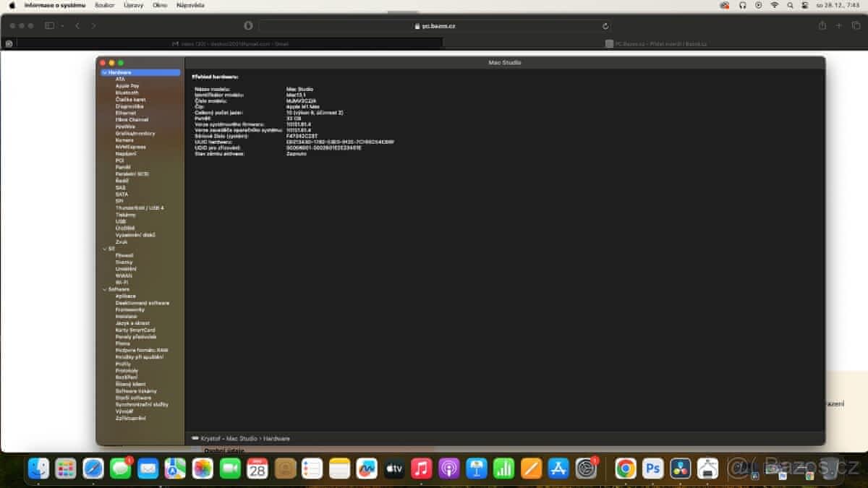Open Music app in the Dock
868x488 pixels.
tap(422, 468)
